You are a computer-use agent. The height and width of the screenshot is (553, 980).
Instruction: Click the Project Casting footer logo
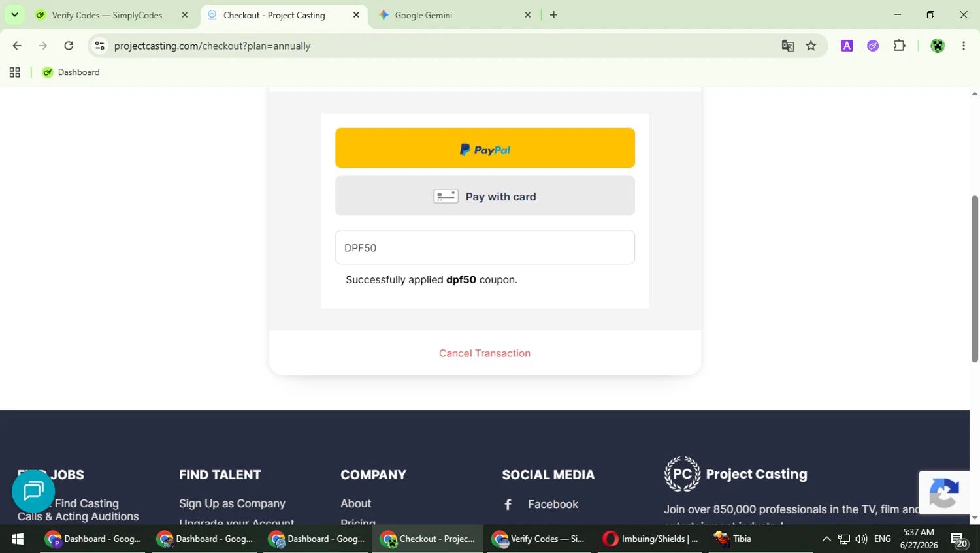pos(736,474)
